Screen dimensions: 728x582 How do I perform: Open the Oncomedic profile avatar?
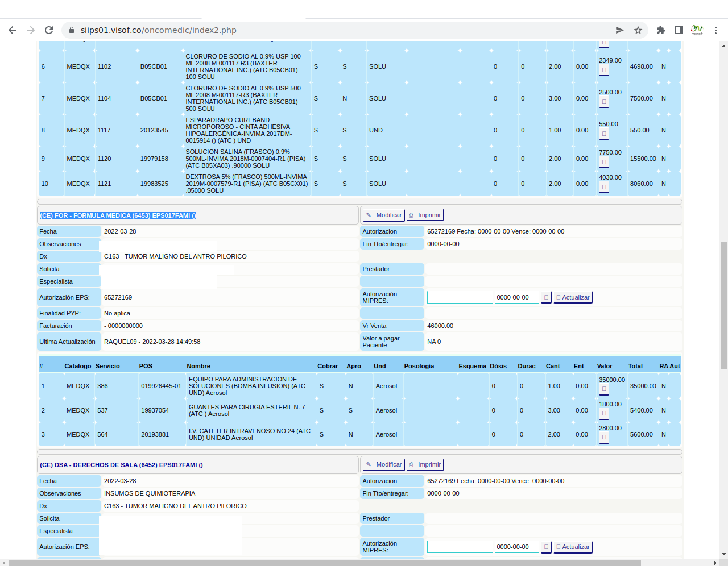(697, 30)
